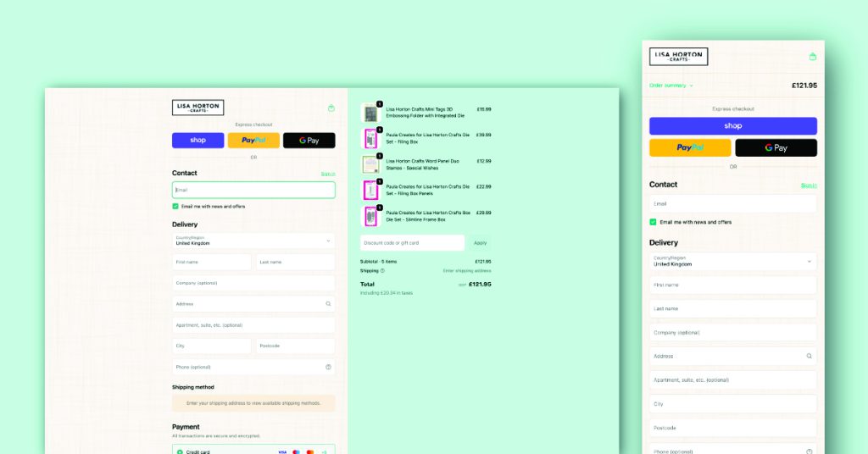Focus Email field in desktop checkout
This screenshot has height=454, width=868.
coord(253,190)
